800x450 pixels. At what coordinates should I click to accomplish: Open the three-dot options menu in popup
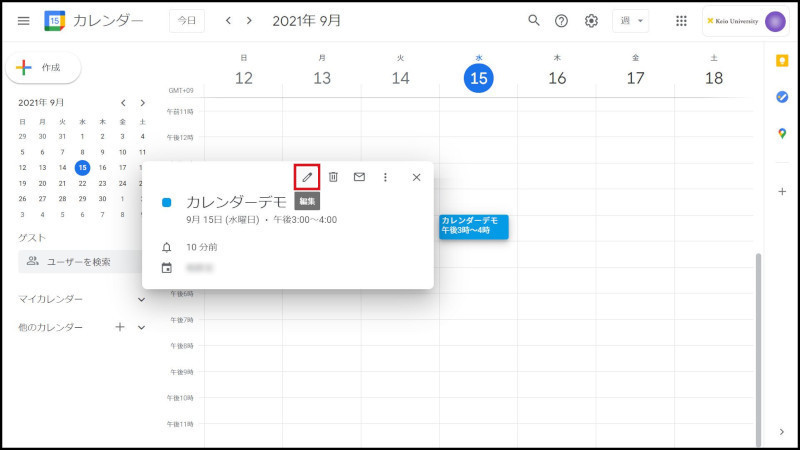385,177
